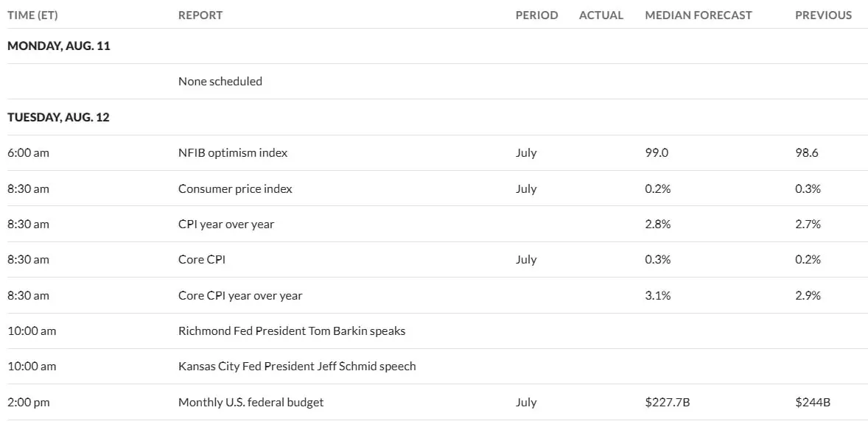Select the PERIOD column header
The width and height of the screenshot is (868, 424).
(x=537, y=15)
